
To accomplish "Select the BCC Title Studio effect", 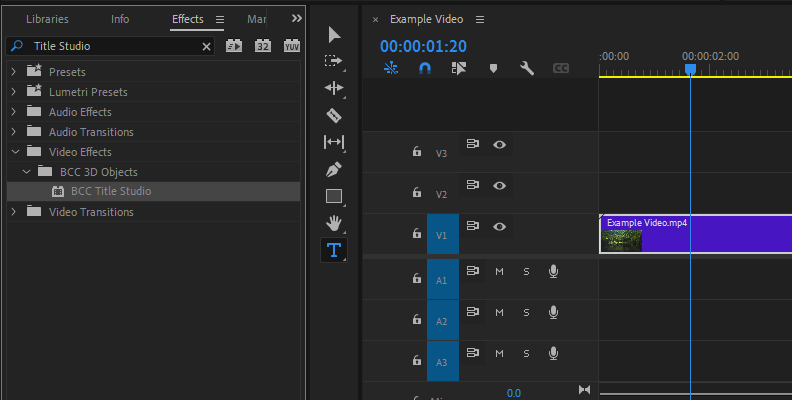I will coord(110,191).
